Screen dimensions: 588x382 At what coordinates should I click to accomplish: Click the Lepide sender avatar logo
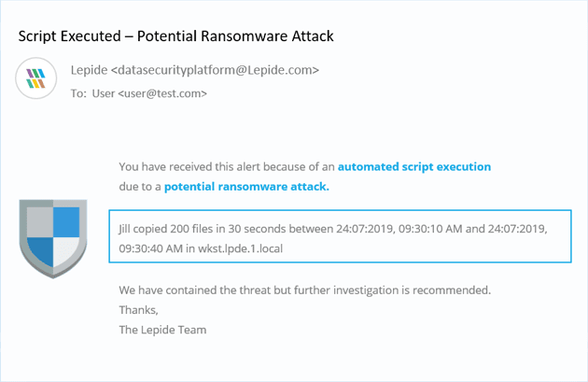[36, 78]
